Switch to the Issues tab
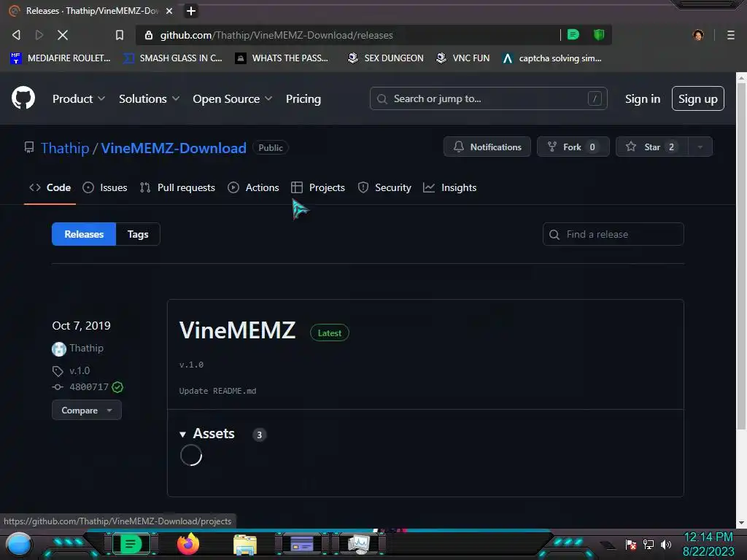 click(105, 187)
